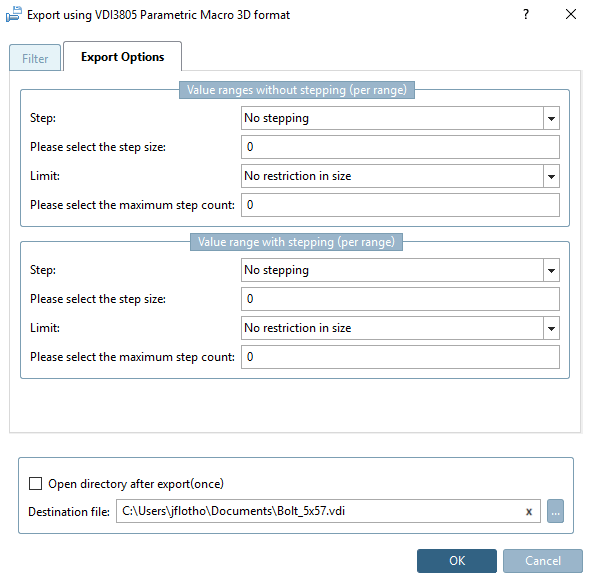Image resolution: width=592 pixels, height=580 pixels.
Task: Click step size field in without-stepping group
Action: pos(400,147)
